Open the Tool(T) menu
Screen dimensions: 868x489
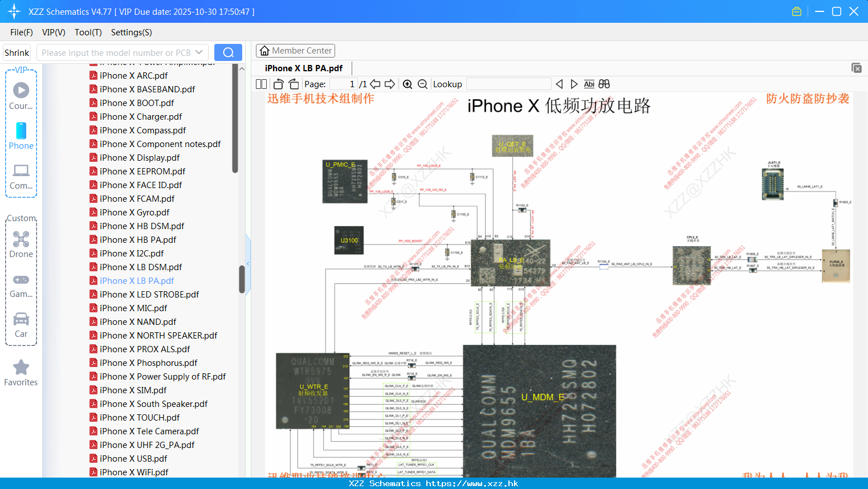pyautogui.click(x=88, y=32)
